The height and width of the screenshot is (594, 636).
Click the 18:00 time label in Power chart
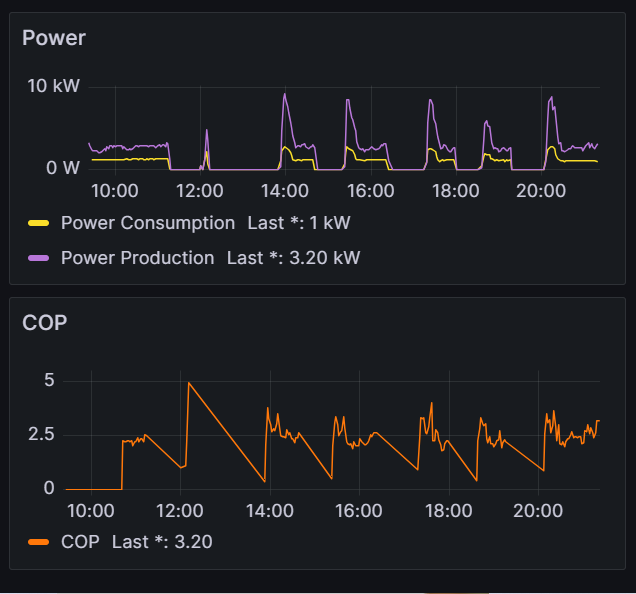pyautogui.click(x=456, y=191)
